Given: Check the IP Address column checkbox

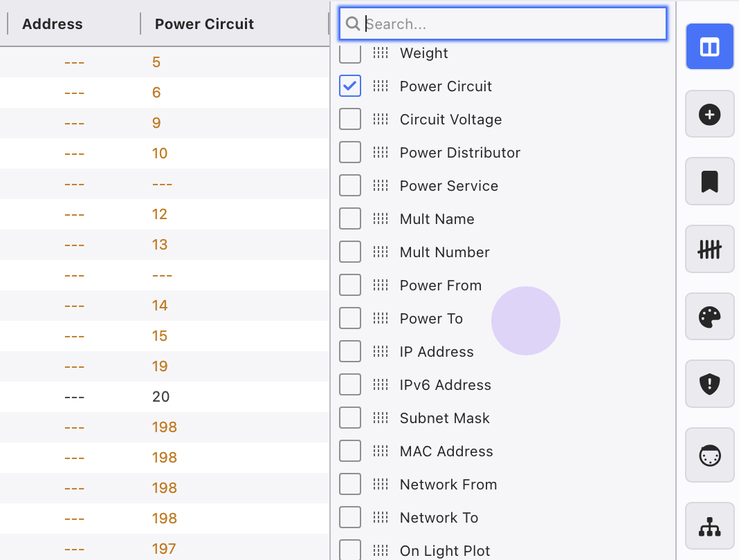Looking at the screenshot, I should pyautogui.click(x=350, y=351).
